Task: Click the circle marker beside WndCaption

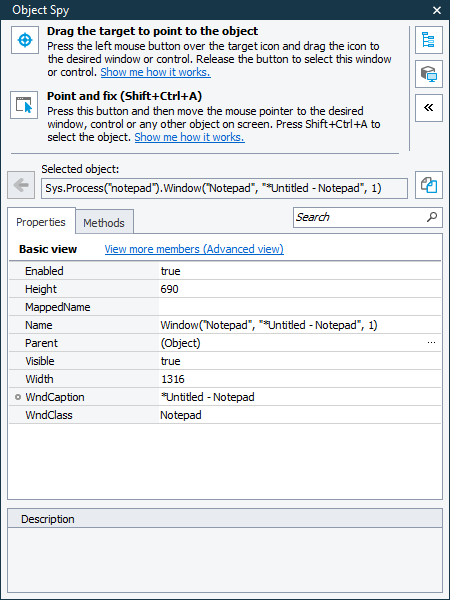Action: [18, 398]
